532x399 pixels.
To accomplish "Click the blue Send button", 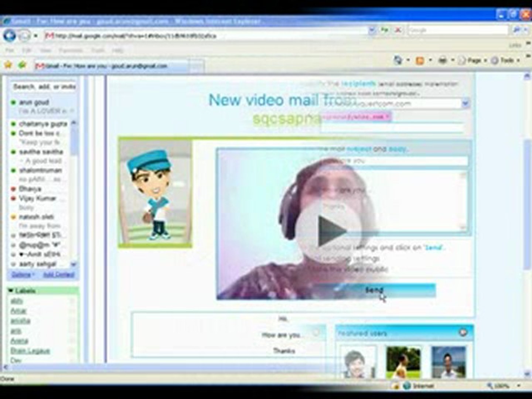I will [x=374, y=290].
